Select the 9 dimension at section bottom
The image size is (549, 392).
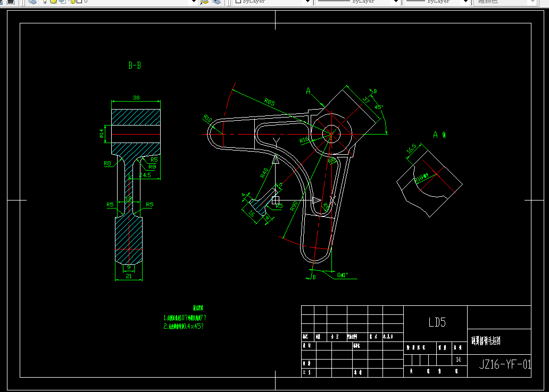[x=129, y=267]
